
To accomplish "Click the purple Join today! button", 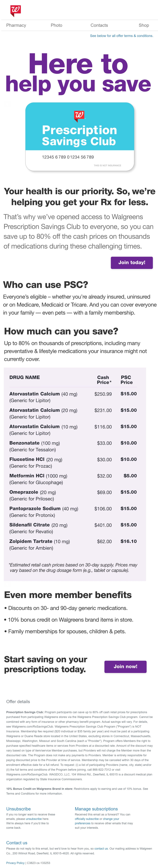I will (x=132, y=262).
